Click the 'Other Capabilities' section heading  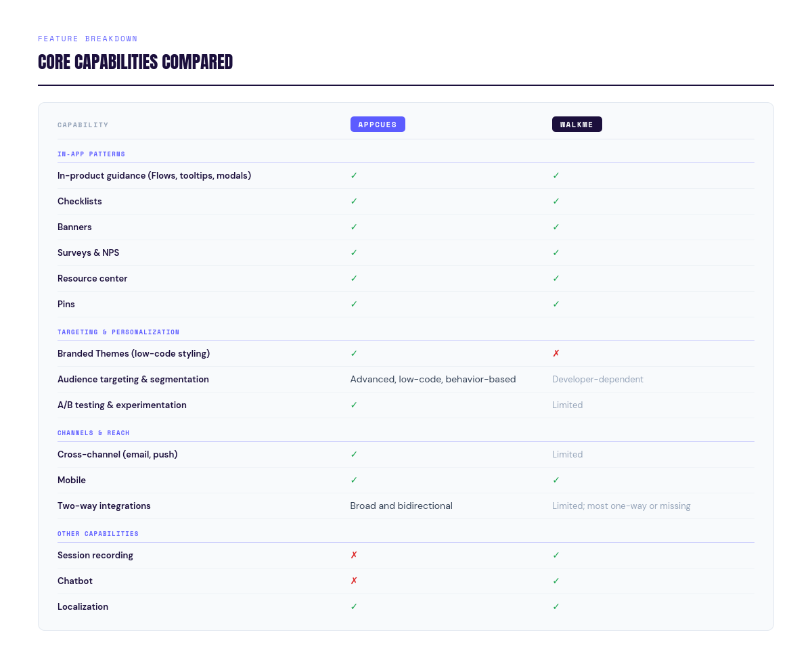pos(98,534)
